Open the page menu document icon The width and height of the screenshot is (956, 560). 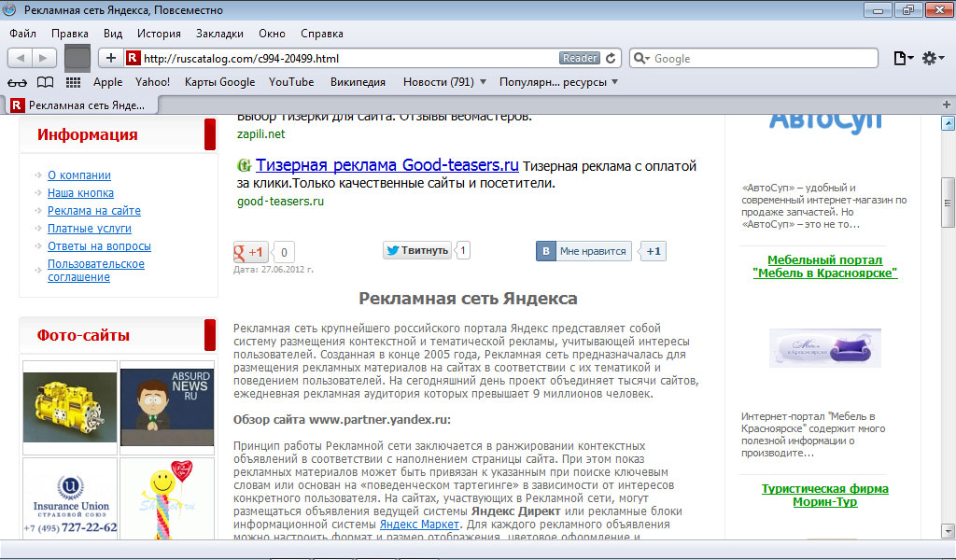[x=903, y=58]
